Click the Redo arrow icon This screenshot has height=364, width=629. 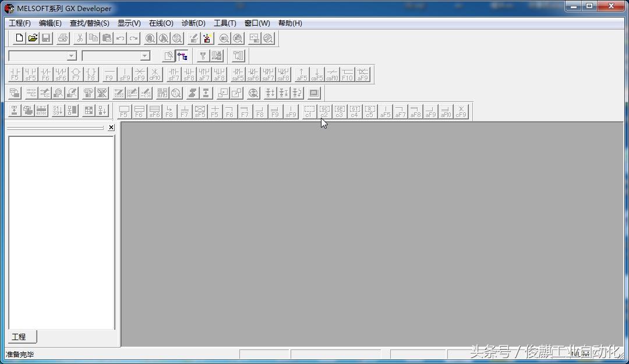133,38
